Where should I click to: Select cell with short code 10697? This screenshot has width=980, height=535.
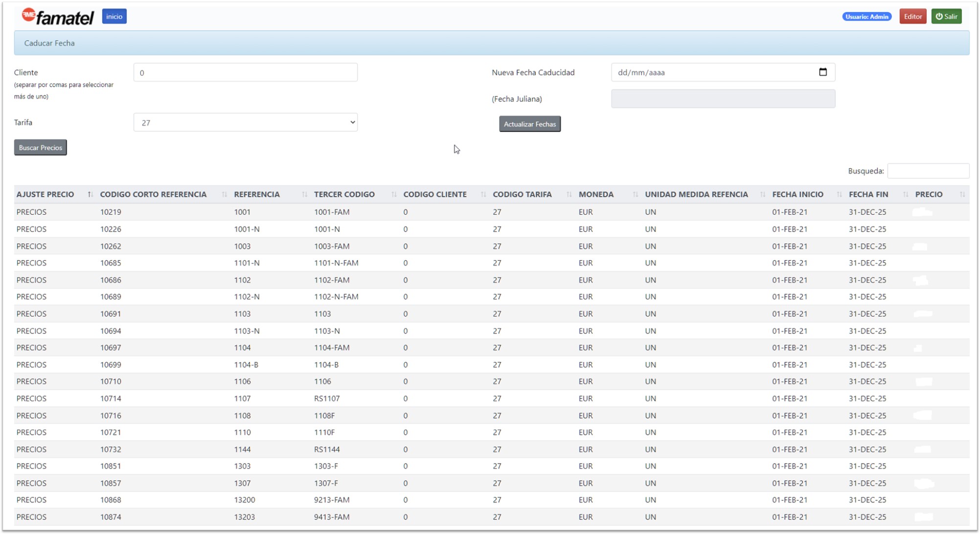(111, 348)
